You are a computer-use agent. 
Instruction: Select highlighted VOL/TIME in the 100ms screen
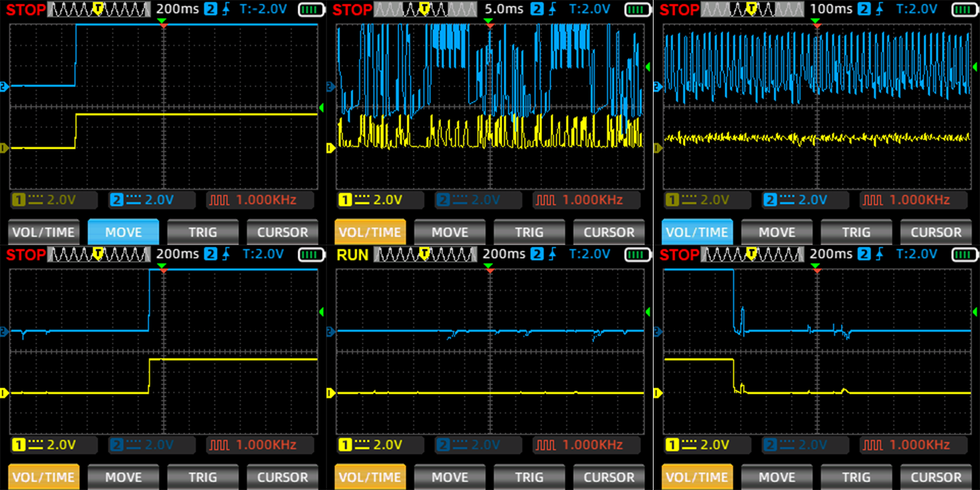697,232
